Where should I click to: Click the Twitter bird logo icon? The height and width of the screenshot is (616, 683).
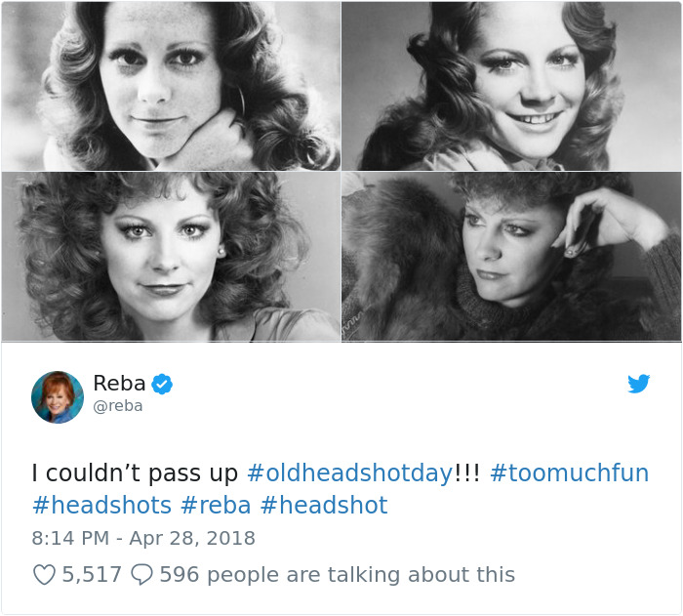638,384
